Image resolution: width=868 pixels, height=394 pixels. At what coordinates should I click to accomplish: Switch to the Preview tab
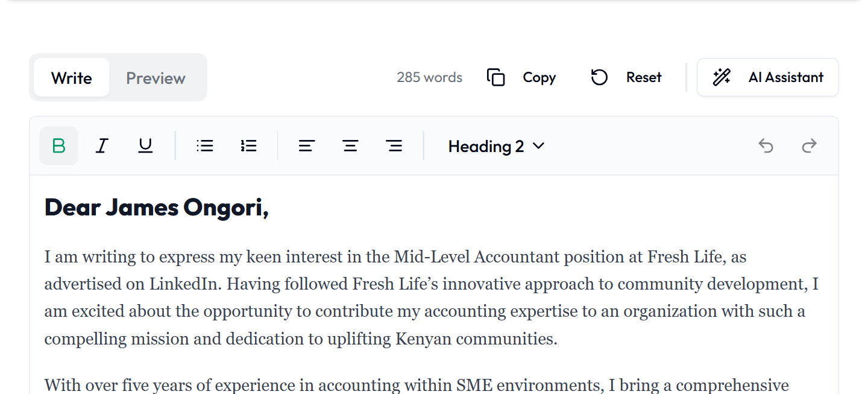click(x=156, y=78)
